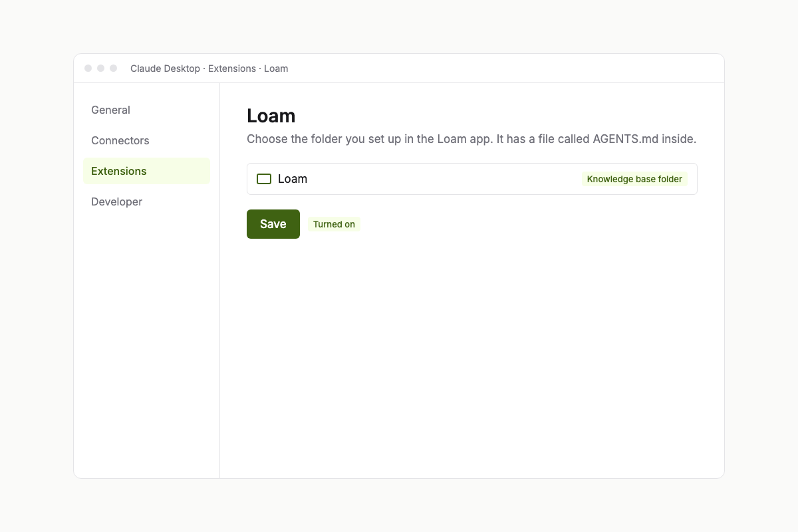Click the Knowledge base folder badge
Viewport: 798px width, 532px height.
coord(634,179)
